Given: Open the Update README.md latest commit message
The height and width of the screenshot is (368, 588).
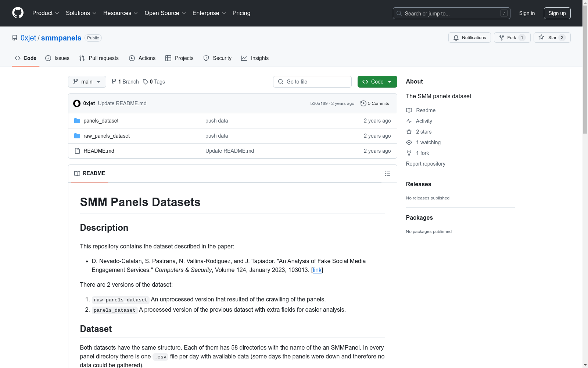Looking at the screenshot, I should [x=122, y=103].
